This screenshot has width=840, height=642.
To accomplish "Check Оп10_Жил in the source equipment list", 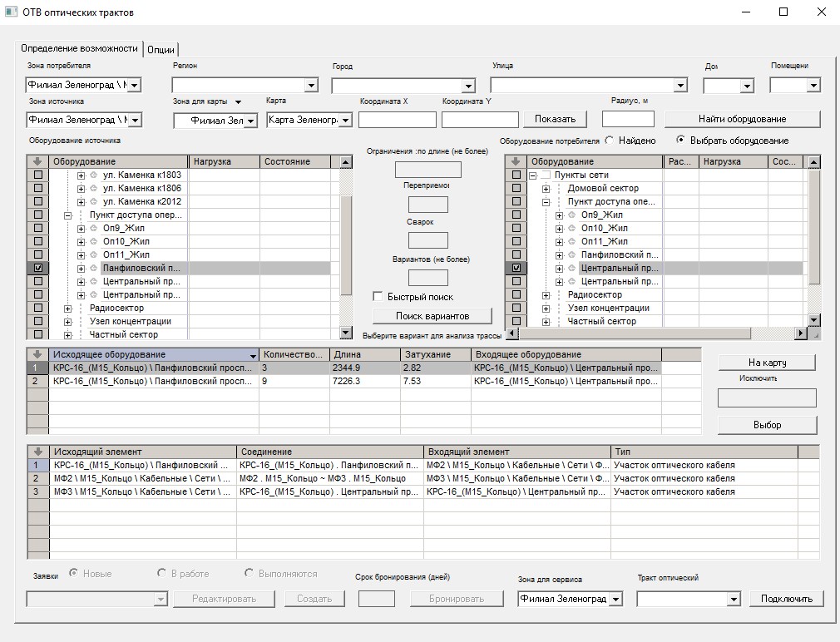I will coord(38,241).
